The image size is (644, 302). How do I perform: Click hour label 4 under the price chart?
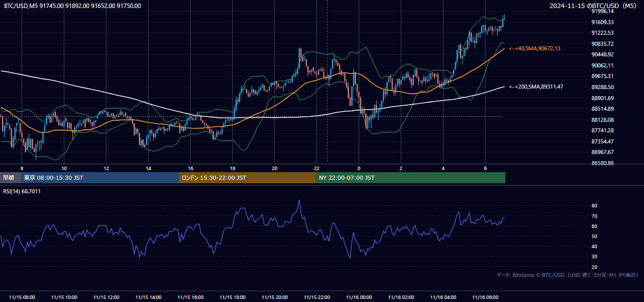[x=443, y=168]
